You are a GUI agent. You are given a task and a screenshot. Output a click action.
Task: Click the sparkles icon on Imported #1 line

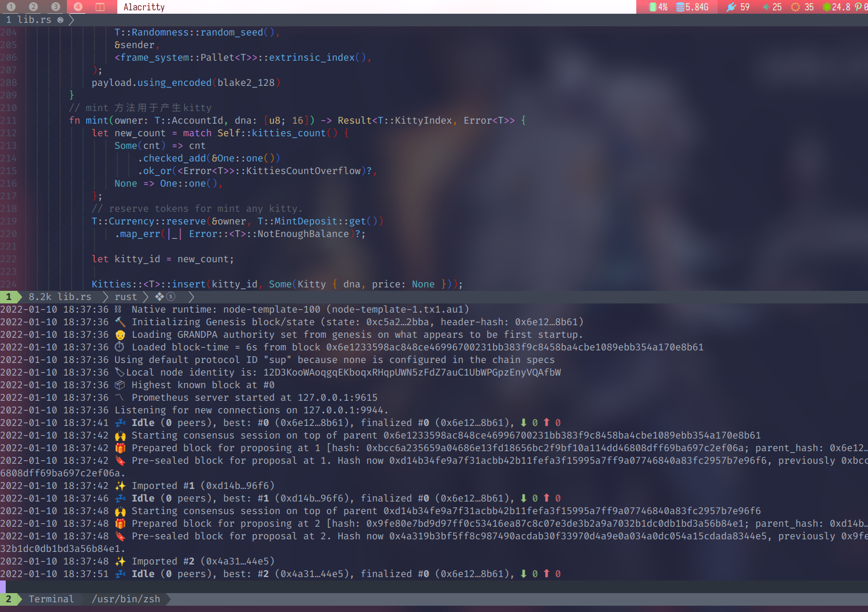(120, 485)
